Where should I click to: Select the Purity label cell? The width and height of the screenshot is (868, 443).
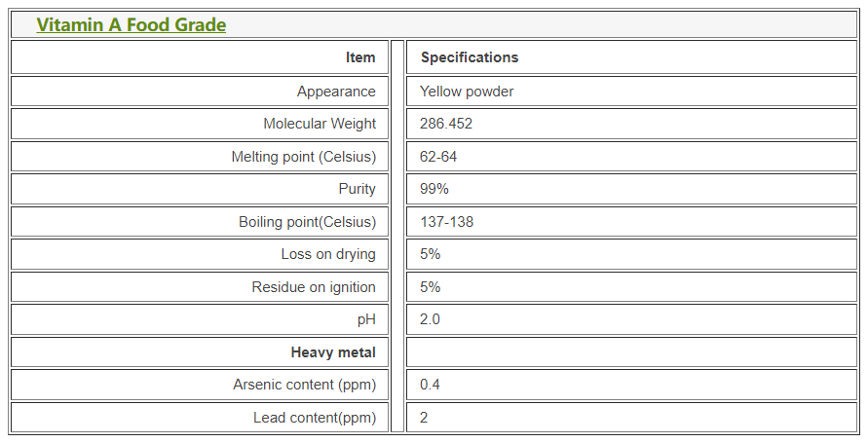coord(357,189)
